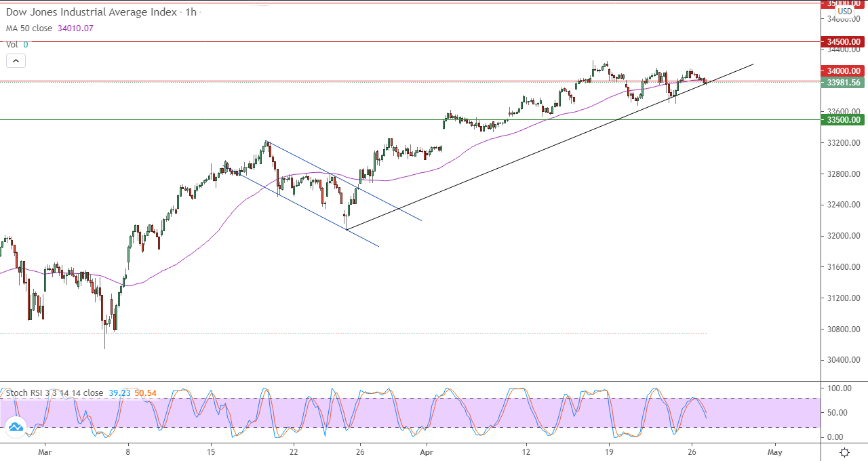The height and width of the screenshot is (461, 868).
Task: Click the 34500.00 price level label
Action: (844, 42)
